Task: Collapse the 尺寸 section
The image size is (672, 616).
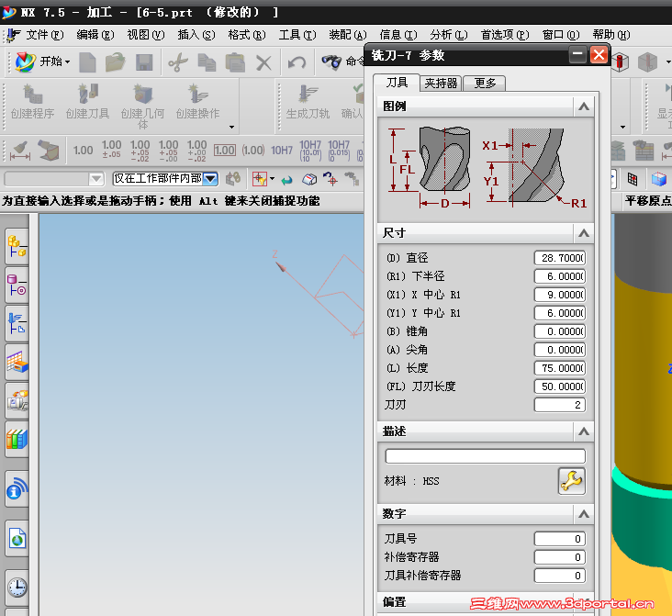Action: 583,233
